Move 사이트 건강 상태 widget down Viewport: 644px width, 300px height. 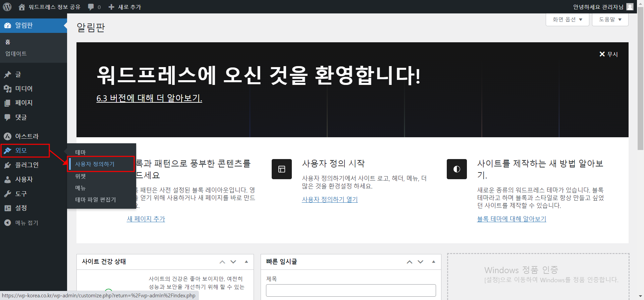(x=233, y=262)
